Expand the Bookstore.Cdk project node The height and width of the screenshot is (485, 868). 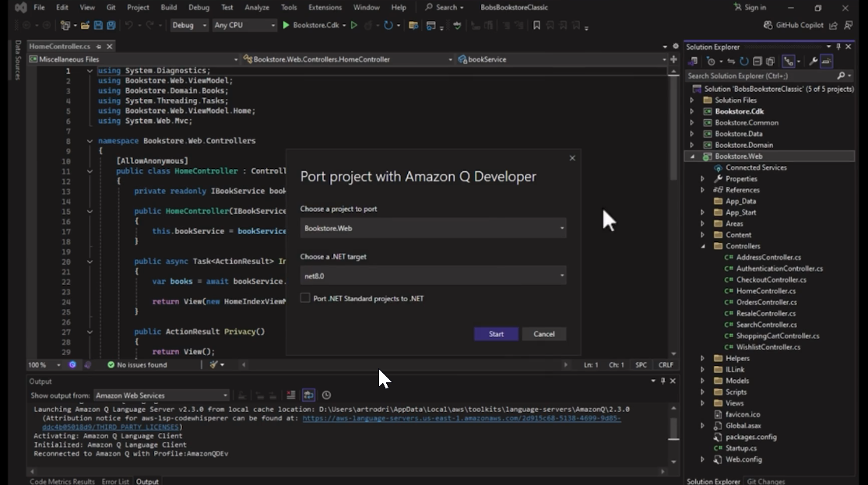tap(692, 112)
